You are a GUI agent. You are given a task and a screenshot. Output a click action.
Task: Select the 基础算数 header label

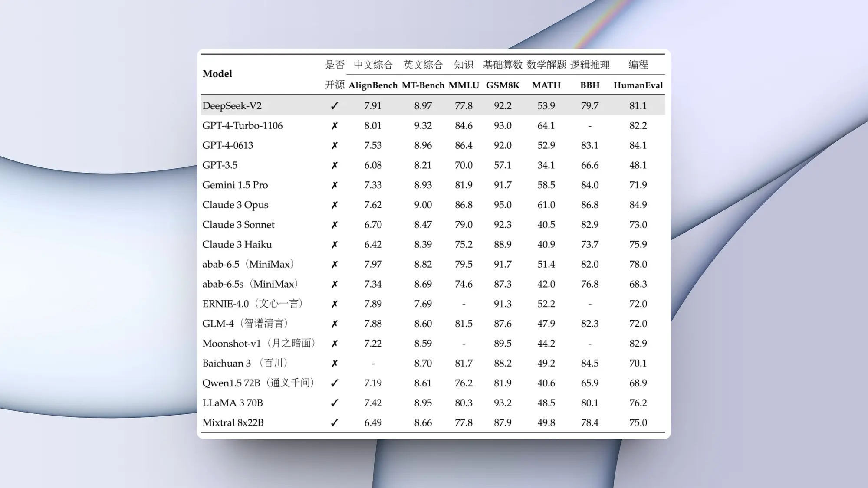click(x=503, y=65)
